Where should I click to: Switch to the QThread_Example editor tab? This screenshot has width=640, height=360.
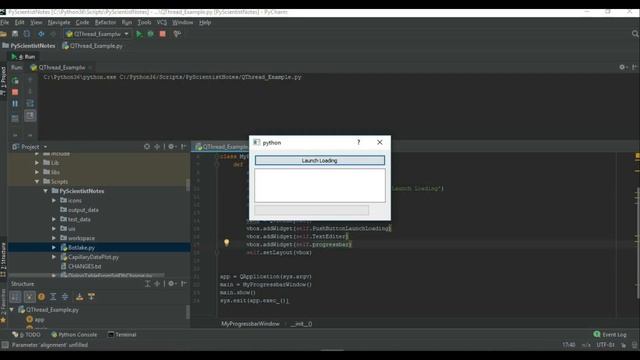click(x=221, y=147)
